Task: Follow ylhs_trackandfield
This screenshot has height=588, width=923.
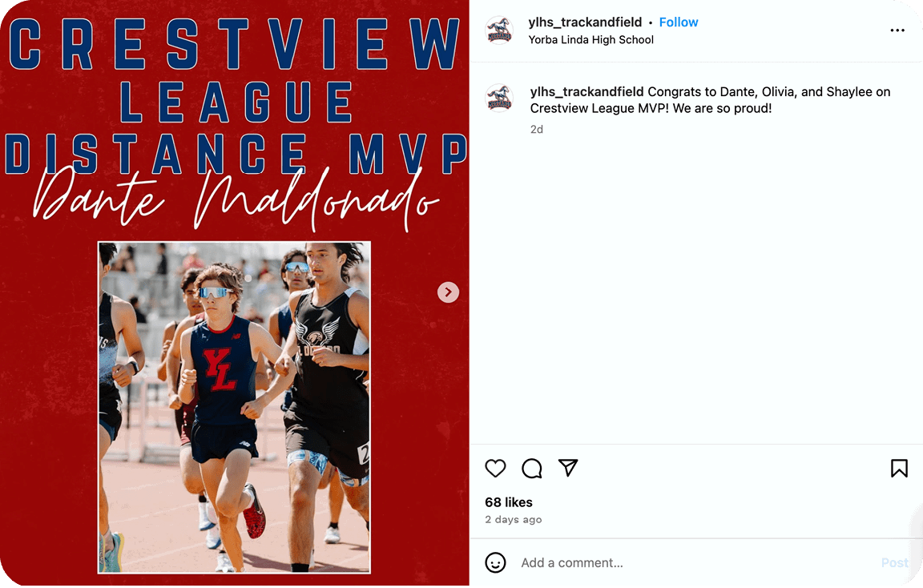Action: point(678,22)
